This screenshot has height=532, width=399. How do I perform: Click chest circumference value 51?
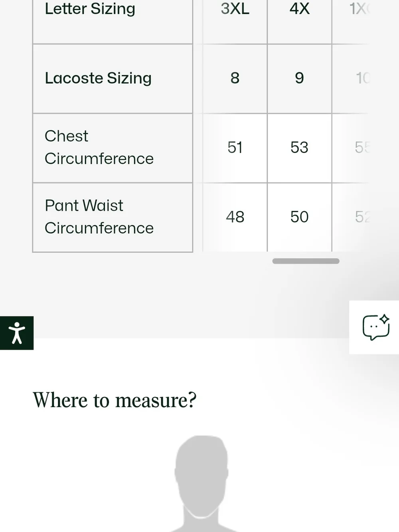click(x=235, y=148)
